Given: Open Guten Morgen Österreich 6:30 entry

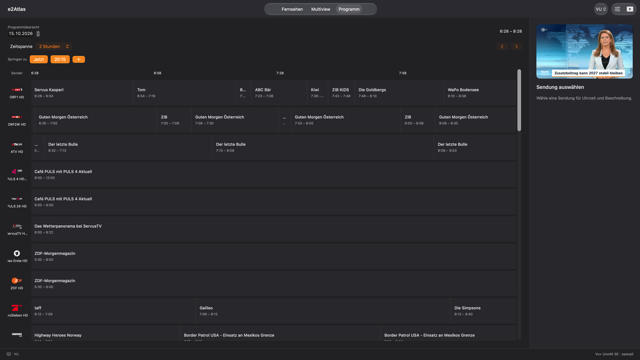Looking at the screenshot, I should [x=96, y=120].
